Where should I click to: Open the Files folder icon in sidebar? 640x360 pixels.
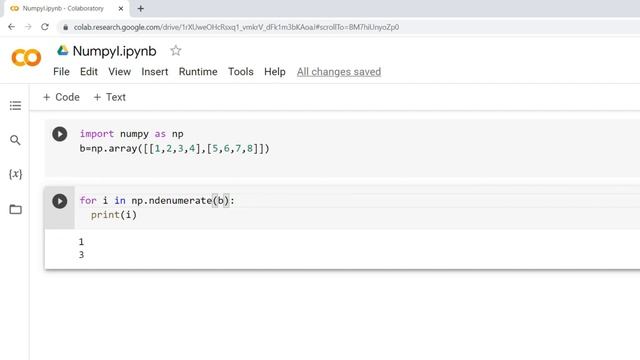pyautogui.click(x=16, y=209)
